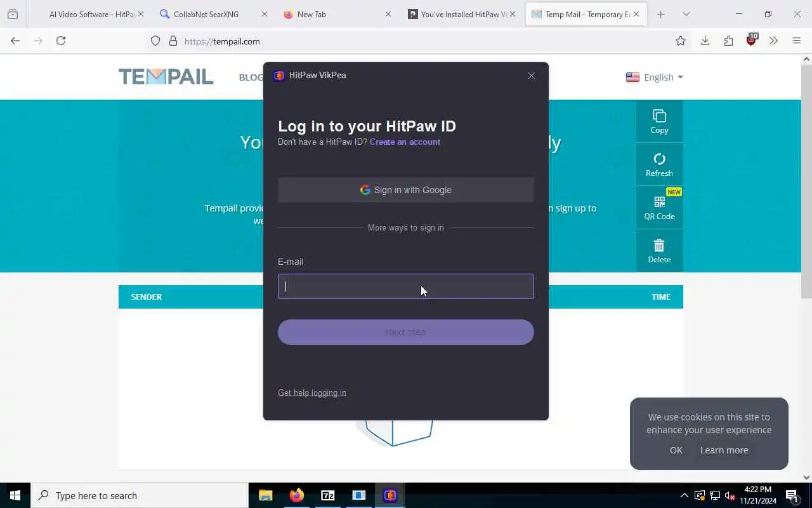Click HitPaw VikPea taskbar icon
812x508 pixels.
(x=390, y=495)
